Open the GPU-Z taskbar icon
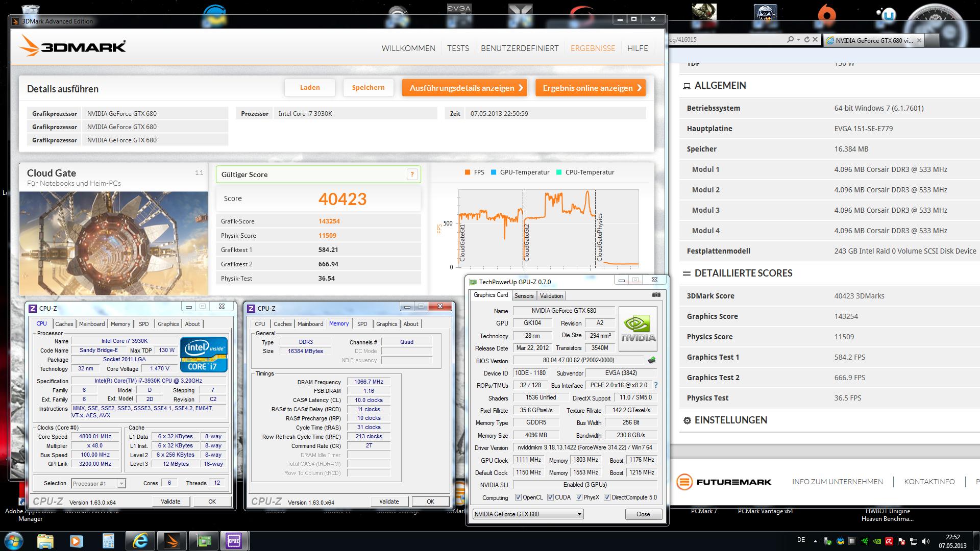Viewport: 980px width, 551px height. [204, 540]
